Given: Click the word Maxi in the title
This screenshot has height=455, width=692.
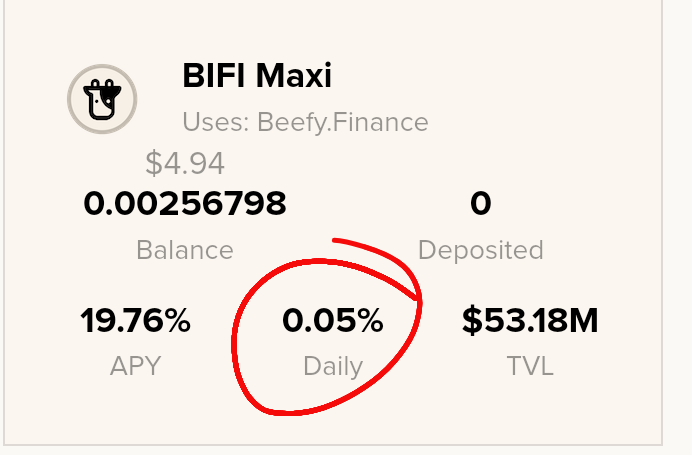Looking at the screenshot, I should pos(294,75).
